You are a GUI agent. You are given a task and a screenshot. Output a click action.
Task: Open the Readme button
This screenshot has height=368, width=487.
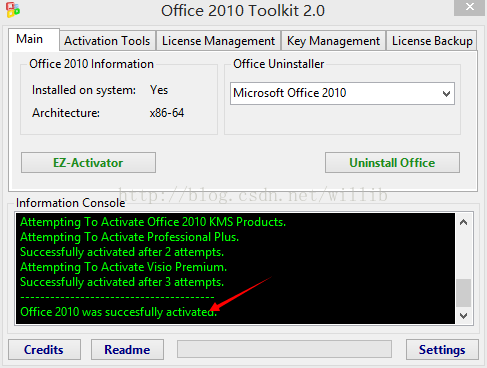tap(127, 350)
